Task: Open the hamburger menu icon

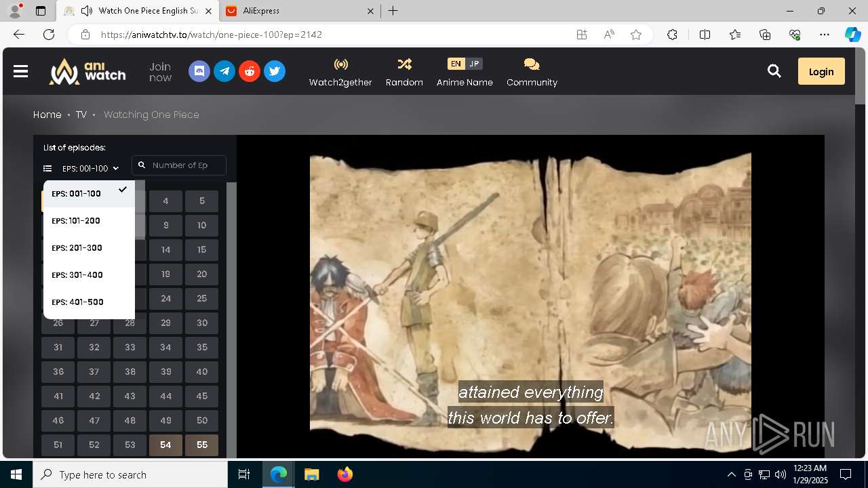Action: [x=20, y=71]
